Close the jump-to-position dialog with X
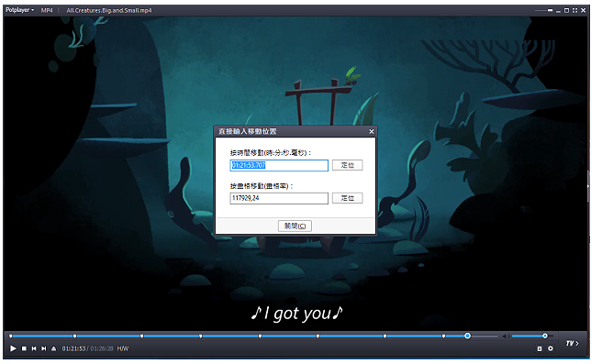 click(x=372, y=131)
